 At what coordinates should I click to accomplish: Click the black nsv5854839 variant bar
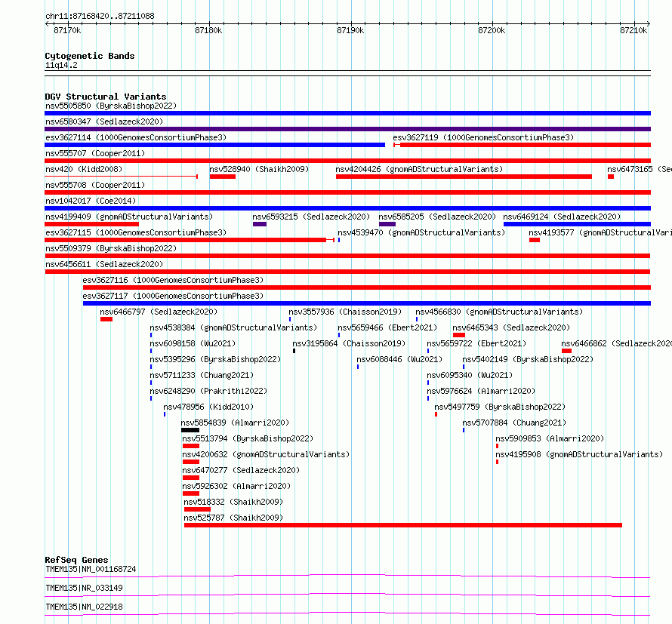pyautogui.click(x=190, y=430)
